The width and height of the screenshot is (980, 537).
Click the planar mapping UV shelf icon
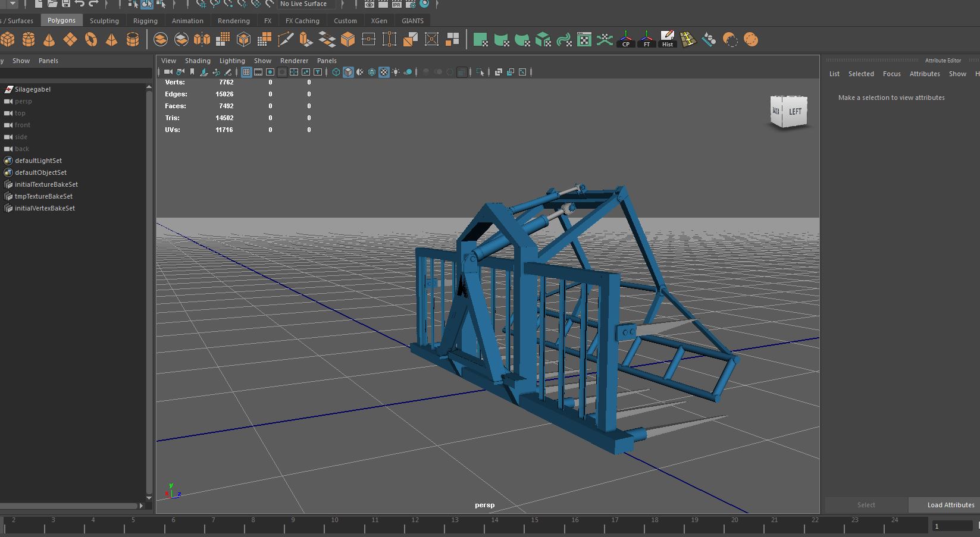481,40
